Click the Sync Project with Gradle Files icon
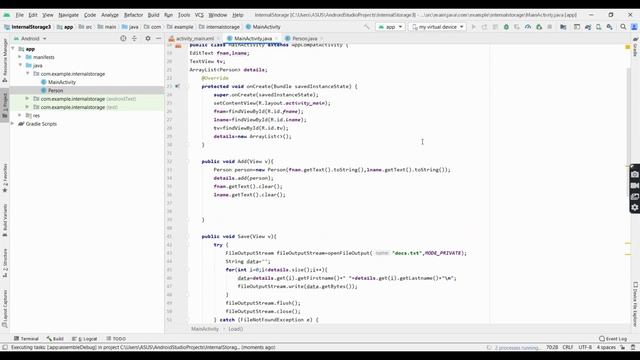The image size is (640, 360). click(588, 27)
